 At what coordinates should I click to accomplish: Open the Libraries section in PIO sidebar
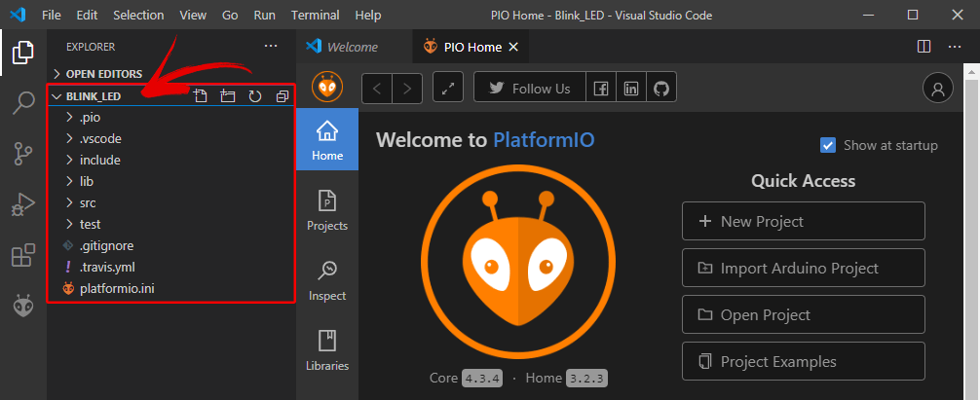(x=327, y=350)
